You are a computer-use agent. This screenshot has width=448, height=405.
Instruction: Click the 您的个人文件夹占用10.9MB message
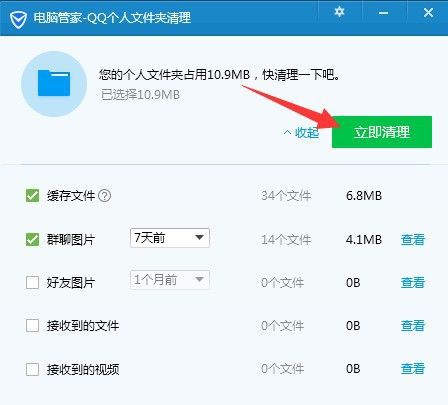coord(219,75)
